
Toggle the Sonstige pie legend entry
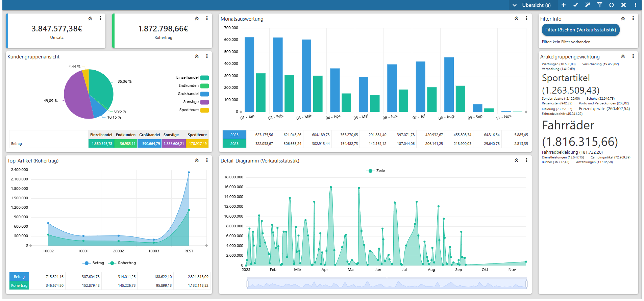196,102
